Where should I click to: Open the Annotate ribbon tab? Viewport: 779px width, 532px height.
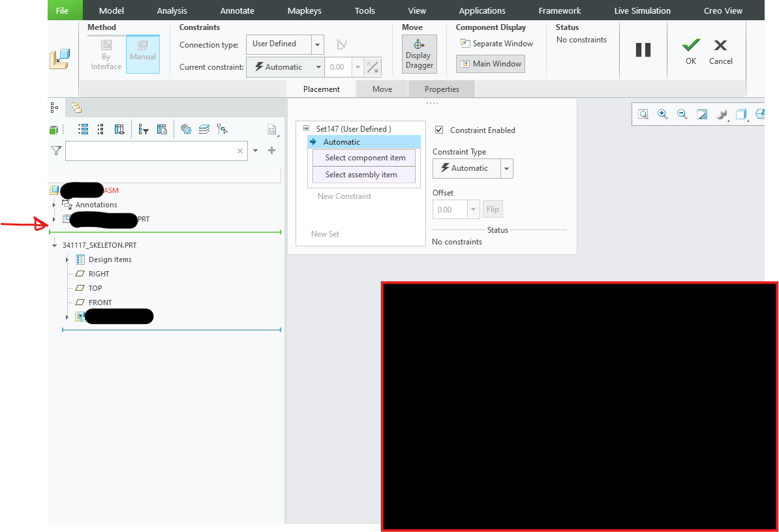(237, 10)
